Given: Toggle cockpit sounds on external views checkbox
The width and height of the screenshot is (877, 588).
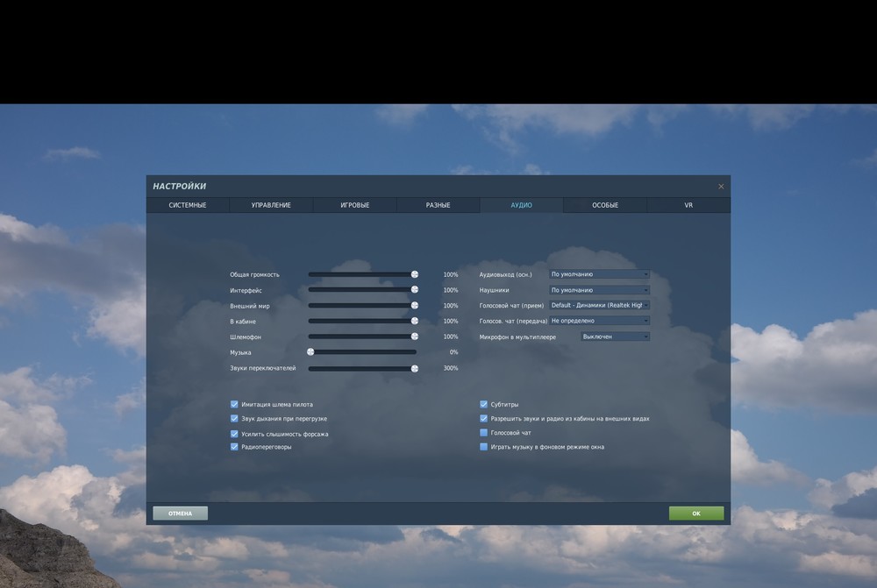Looking at the screenshot, I should pos(484,418).
